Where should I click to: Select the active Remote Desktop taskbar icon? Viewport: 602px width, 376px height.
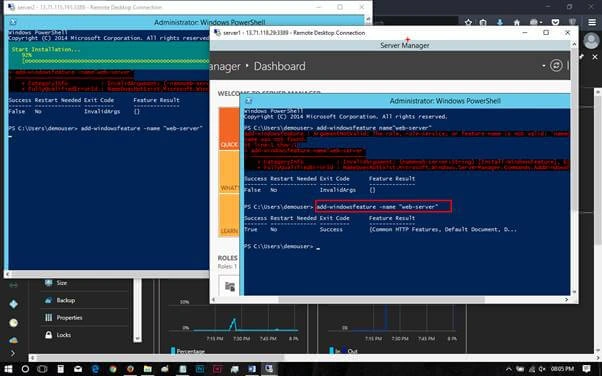[x=269, y=369]
